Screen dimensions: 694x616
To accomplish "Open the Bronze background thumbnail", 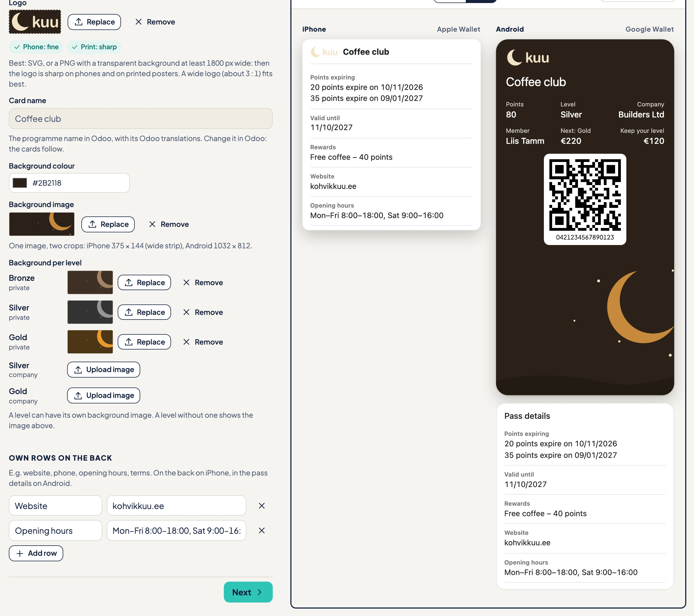I will click(x=90, y=282).
